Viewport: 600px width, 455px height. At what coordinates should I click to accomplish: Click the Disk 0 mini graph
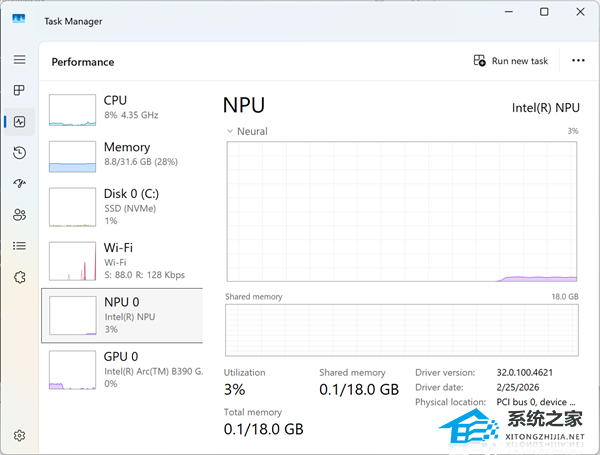(72, 207)
